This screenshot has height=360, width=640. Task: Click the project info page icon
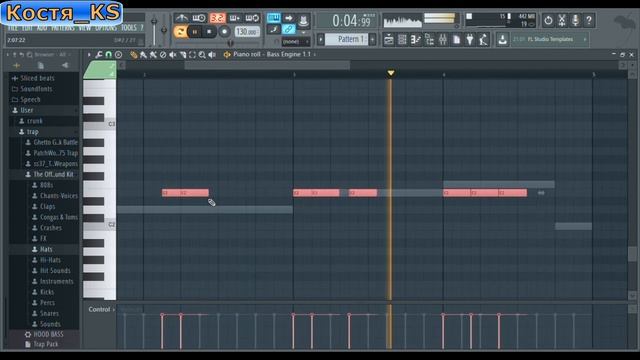456,40
